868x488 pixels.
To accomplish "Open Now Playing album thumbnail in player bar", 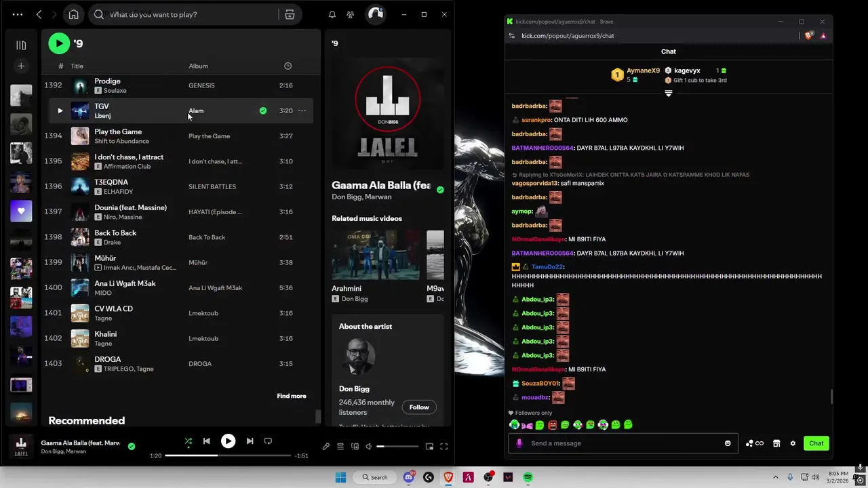I will pos(21,446).
